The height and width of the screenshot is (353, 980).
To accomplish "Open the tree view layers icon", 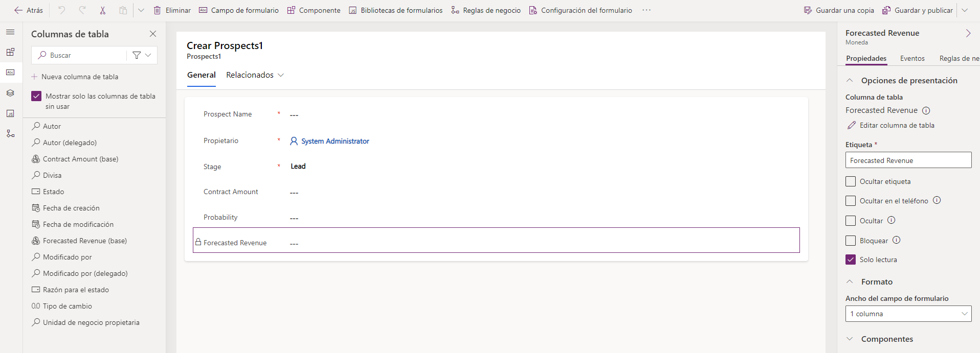I will tap(10, 93).
